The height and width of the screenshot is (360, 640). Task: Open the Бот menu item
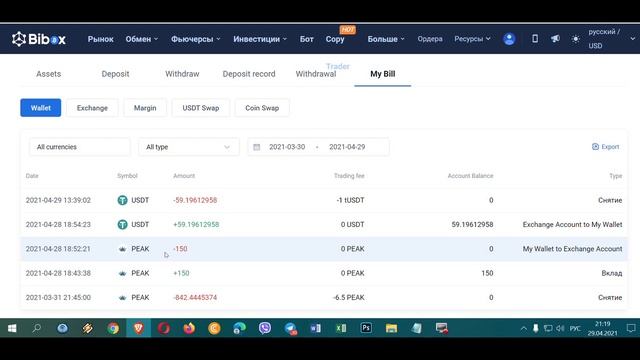307,39
